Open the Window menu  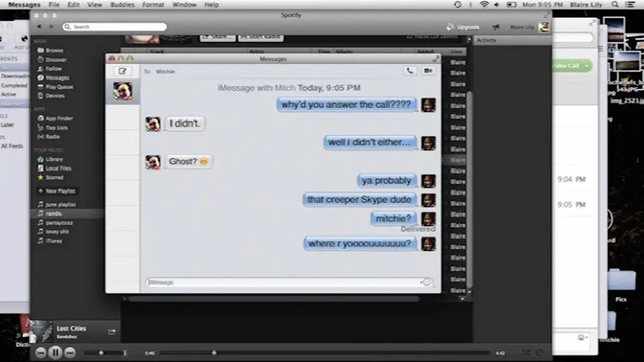pos(184,4)
